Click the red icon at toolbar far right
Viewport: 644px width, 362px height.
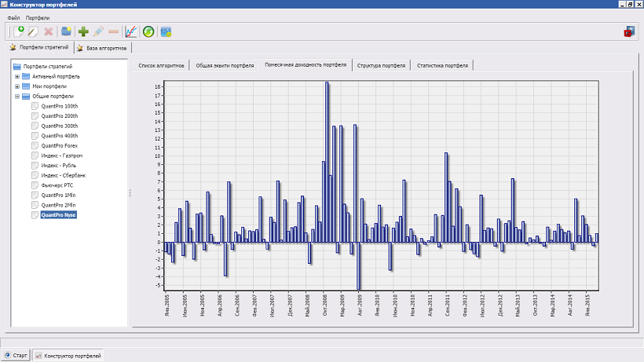[628, 32]
